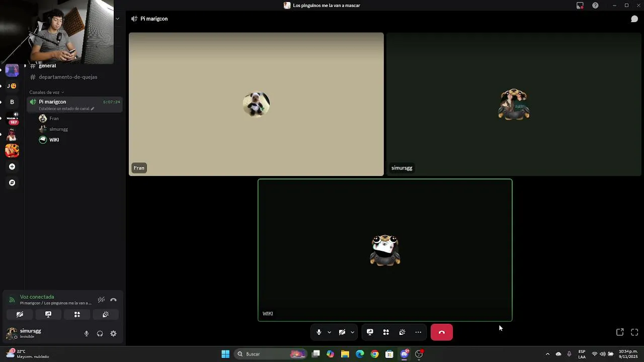
Task: Pop out the call window
Action: point(620,332)
